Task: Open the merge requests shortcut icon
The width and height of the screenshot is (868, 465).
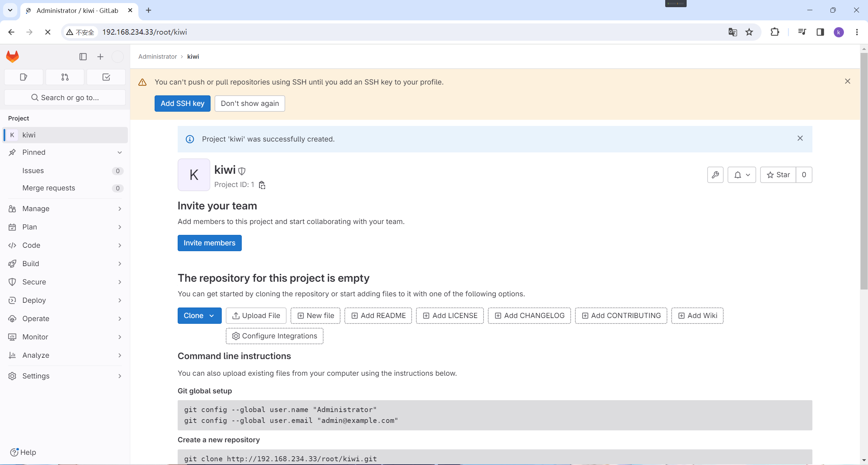Action: [x=65, y=77]
